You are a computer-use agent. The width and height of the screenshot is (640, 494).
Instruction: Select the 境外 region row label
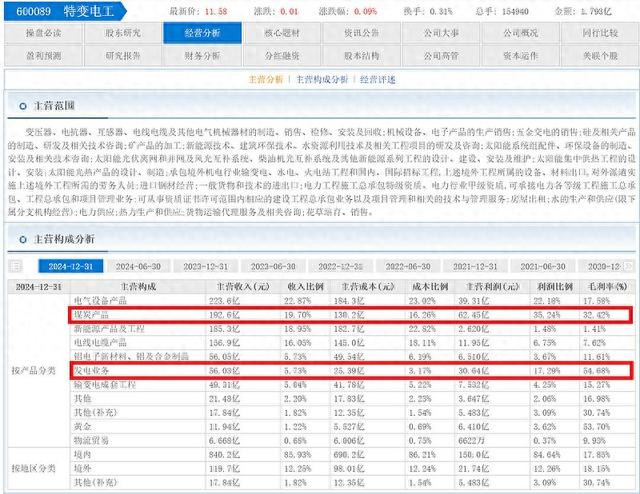click(82, 468)
